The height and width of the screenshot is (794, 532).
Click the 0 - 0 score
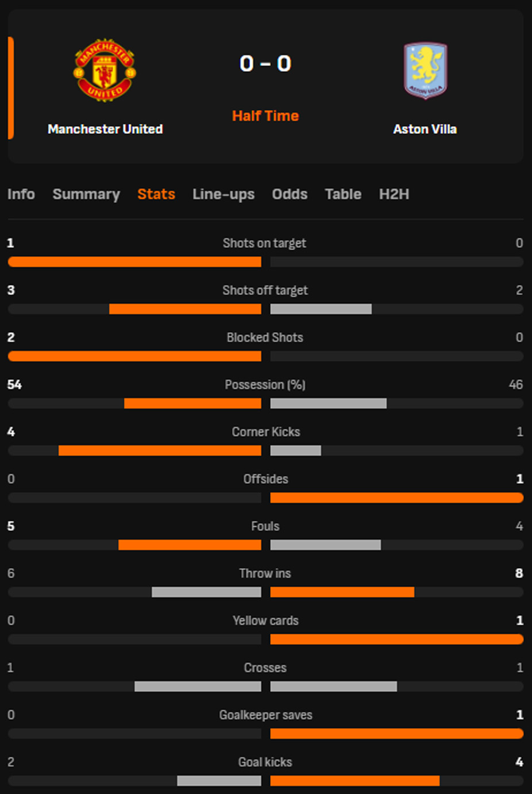(265, 63)
